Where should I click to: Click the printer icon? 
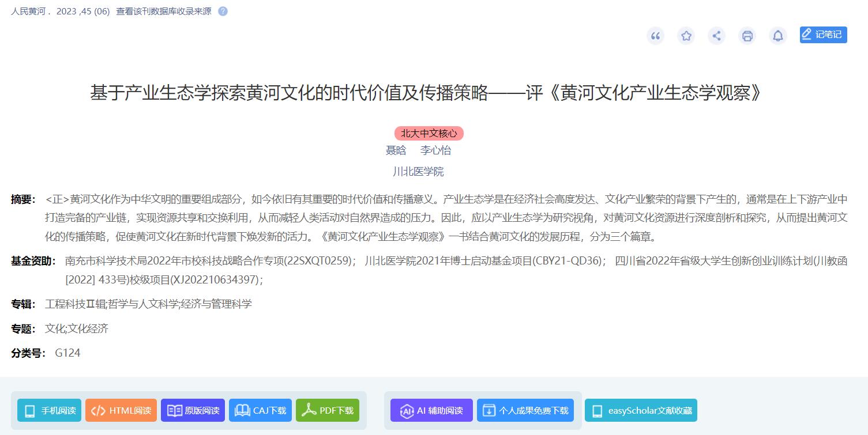click(x=747, y=36)
